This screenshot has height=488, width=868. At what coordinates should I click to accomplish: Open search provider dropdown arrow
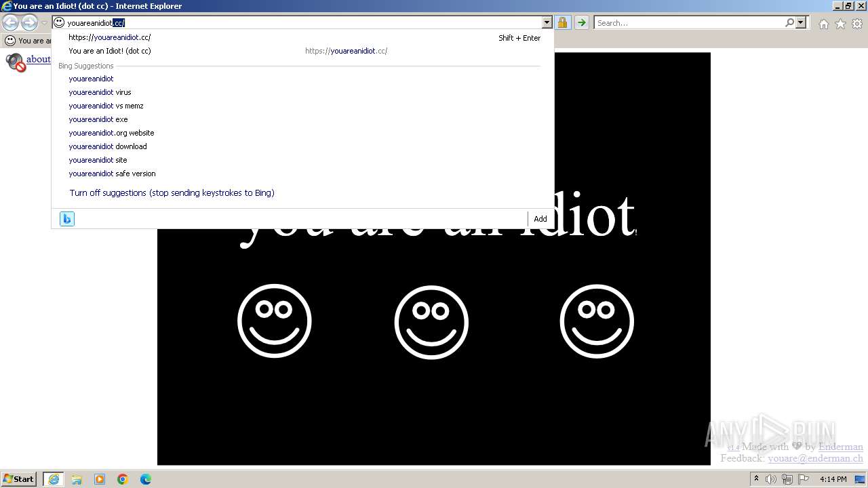tap(801, 23)
